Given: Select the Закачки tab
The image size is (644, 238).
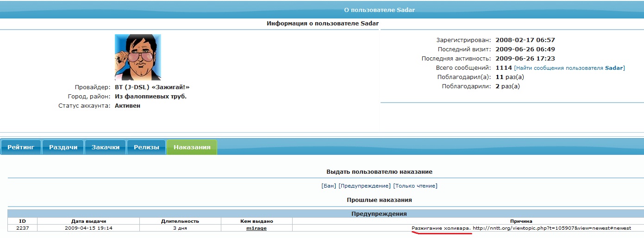Looking at the screenshot, I should tap(105, 147).
